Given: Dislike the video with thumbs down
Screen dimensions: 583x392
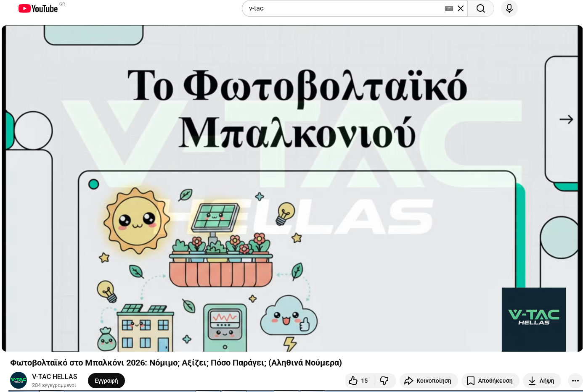Looking at the screenshot, I should [x=384, y=381].
